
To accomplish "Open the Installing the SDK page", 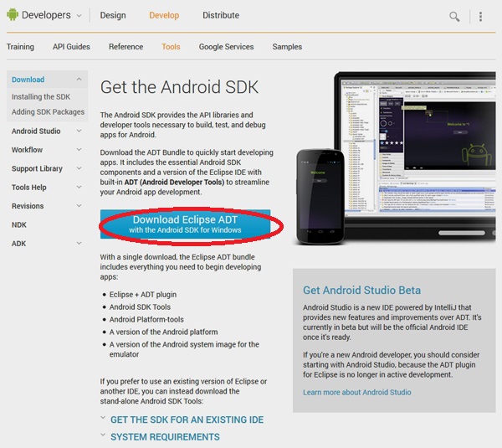I will click(x=41, y=97).
